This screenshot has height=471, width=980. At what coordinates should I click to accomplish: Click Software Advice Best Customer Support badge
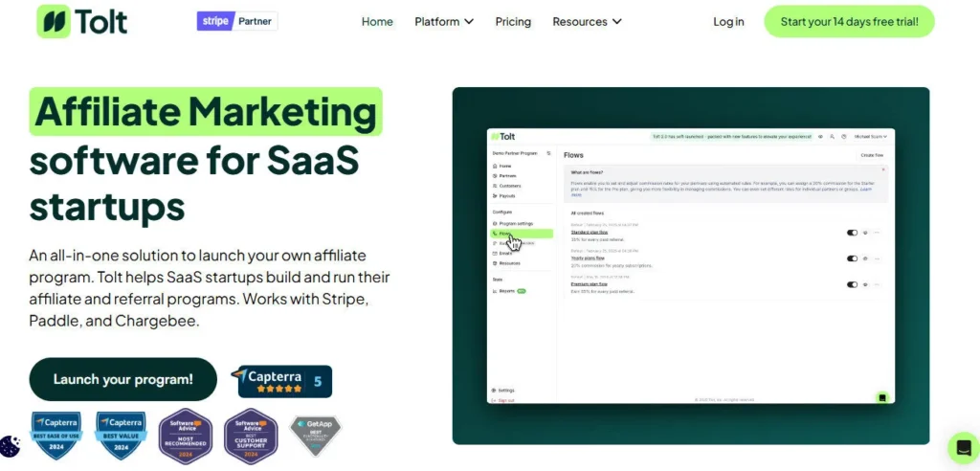[x=251, y=437]
